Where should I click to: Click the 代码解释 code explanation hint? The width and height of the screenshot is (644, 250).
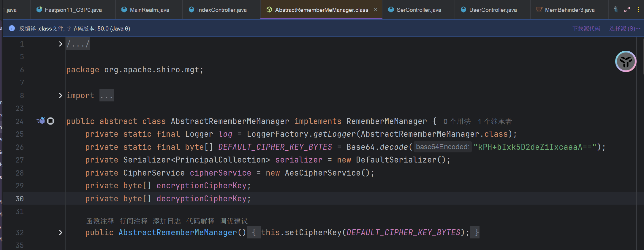tap(200, 221)
